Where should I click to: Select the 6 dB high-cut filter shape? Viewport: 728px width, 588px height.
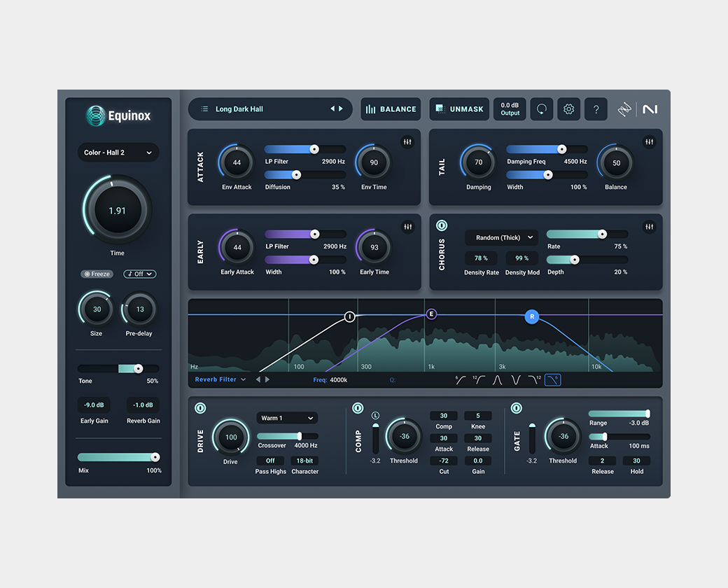(552, 380)
